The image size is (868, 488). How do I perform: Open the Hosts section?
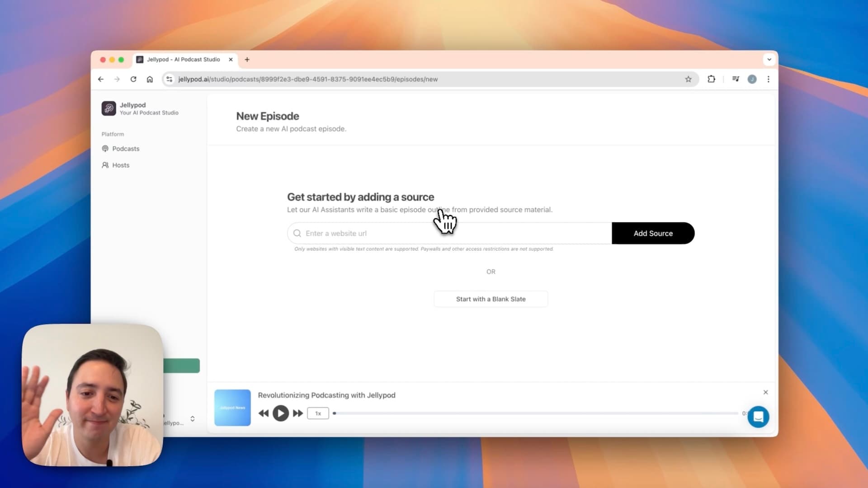coord(121,165)
